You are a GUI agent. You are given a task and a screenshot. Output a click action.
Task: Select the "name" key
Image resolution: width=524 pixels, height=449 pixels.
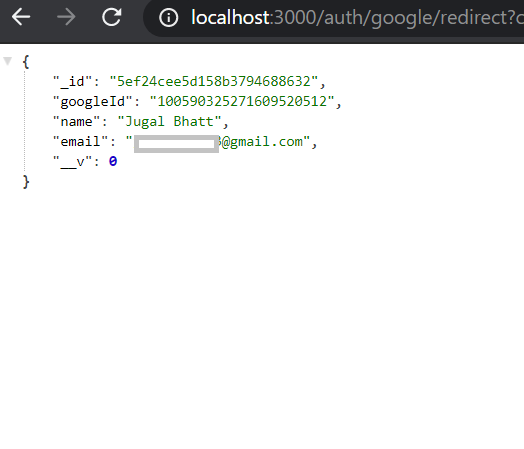77,122
